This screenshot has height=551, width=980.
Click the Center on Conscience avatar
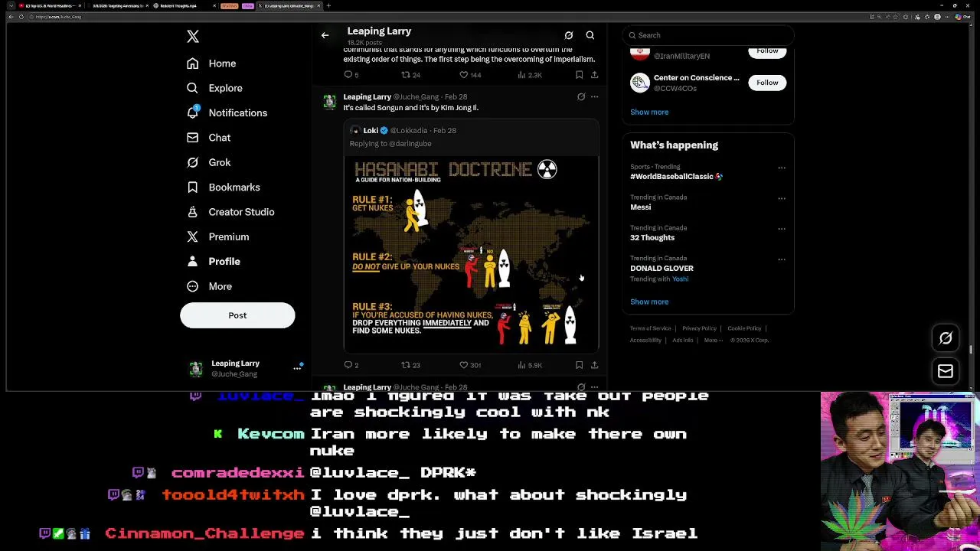point(639,83)
